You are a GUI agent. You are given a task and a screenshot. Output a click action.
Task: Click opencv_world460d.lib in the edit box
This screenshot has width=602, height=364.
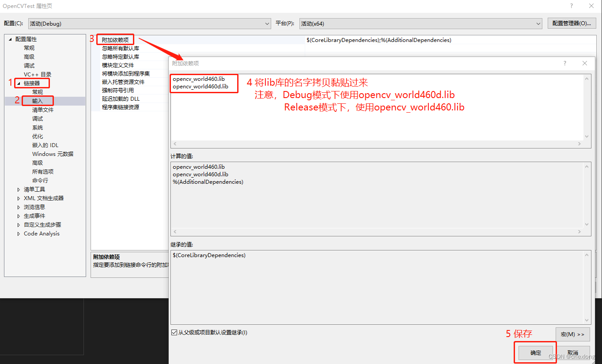(x=201, y=87)
